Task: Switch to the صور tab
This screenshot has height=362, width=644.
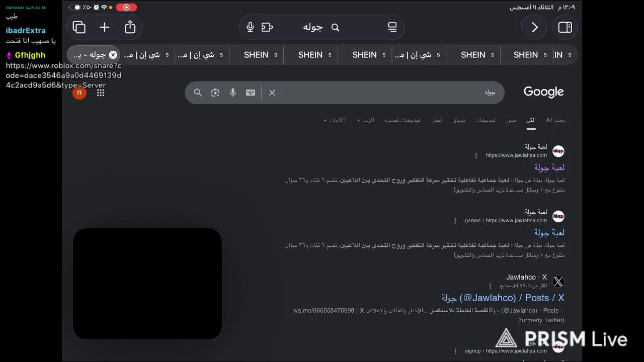Action: pyautogui.click(x=511, y=120)
